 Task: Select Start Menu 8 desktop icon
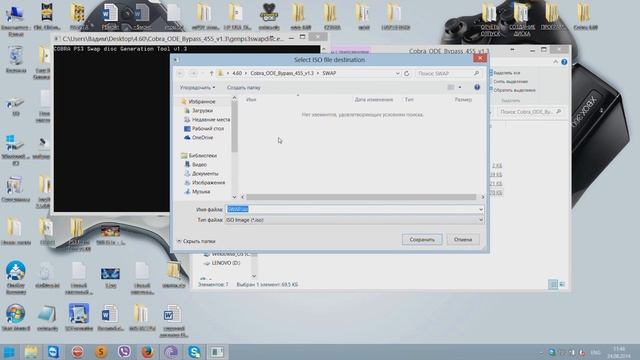16,317
